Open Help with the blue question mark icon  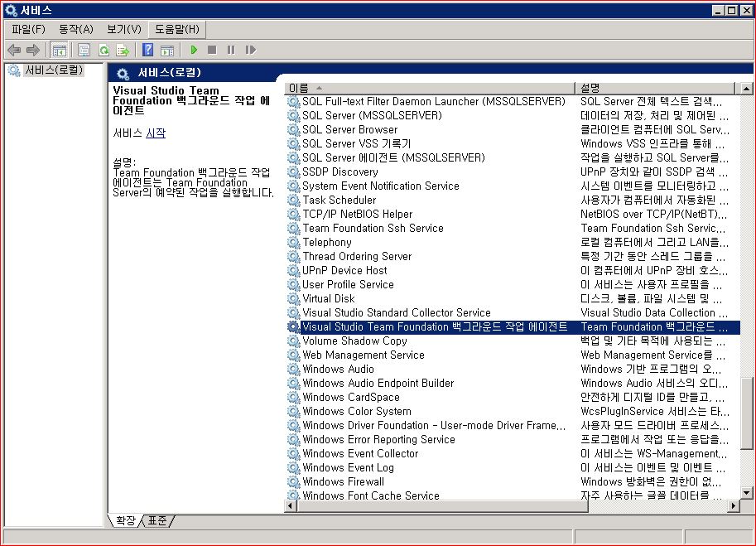click(147, 50)
